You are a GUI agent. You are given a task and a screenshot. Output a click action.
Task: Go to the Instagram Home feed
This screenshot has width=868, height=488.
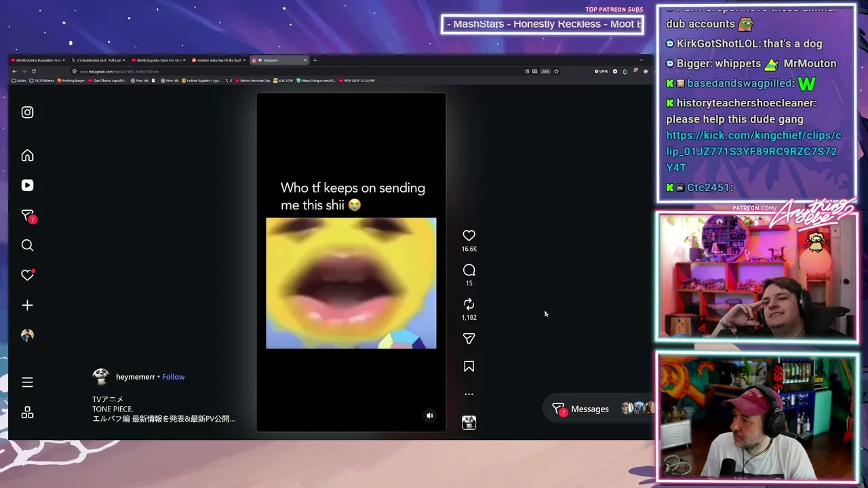click(27, 155)
